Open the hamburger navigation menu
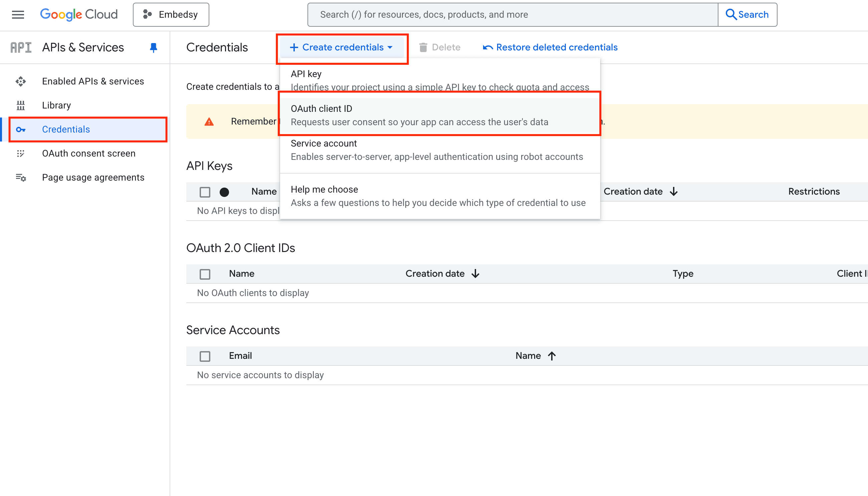Screen dimensions: 868x496 pyautogui.click(x=18, y=14)
